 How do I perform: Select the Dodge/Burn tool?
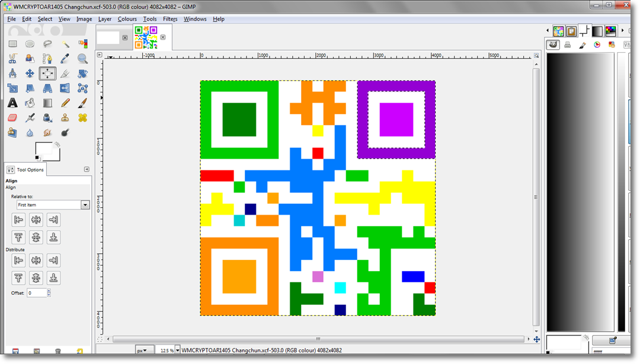[x=65, y=133]
